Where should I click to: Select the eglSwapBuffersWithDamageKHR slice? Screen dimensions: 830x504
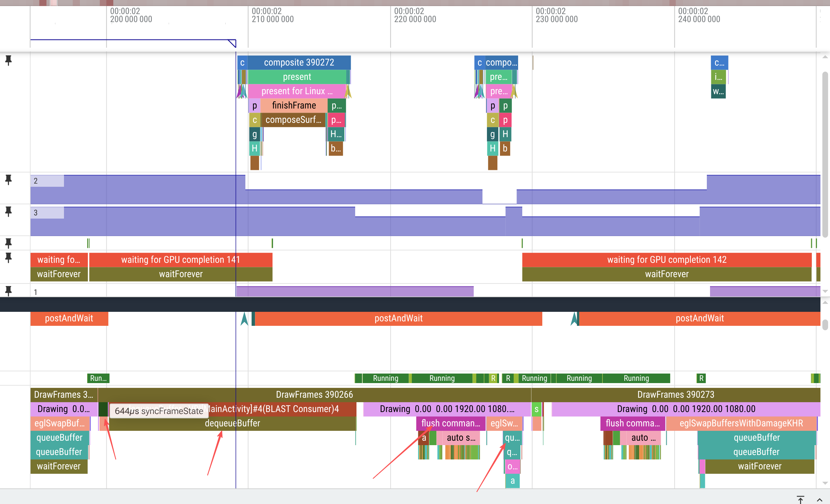tap(741, 423)
